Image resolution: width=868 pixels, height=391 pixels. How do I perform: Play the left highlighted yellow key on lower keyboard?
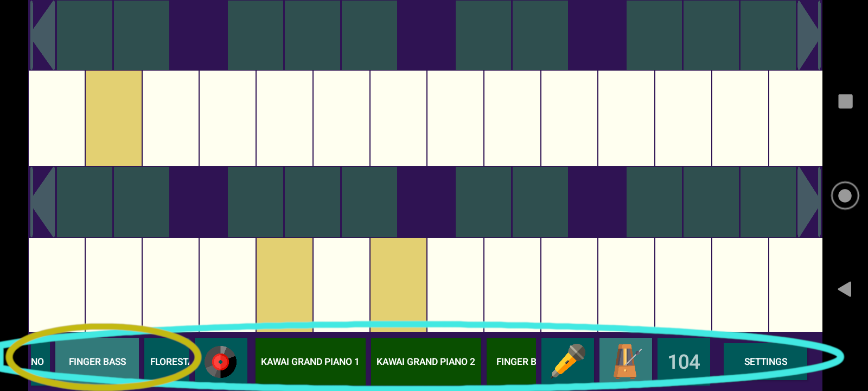click(x=285, y=285)
